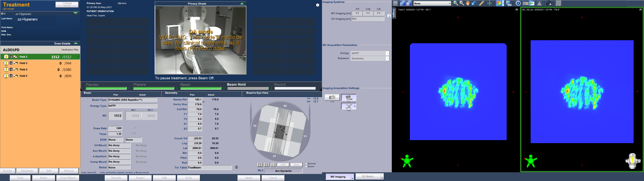Image resolution: width=644 pixels, height=181 pixels.
Task: Select the Normal view radio button
Action: [306, 164]
